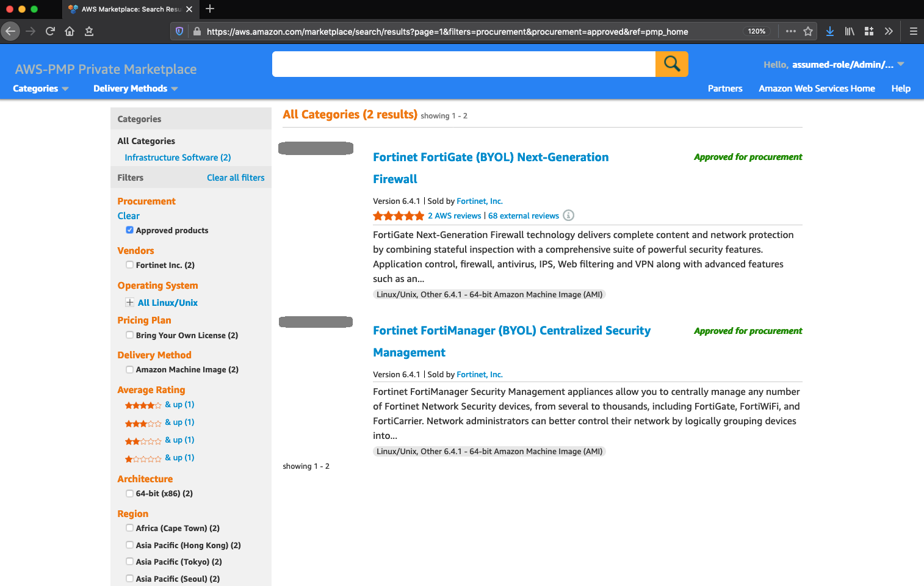The image size is (924, 586).
Task: Click the external reviews info icon
Action: point(568,215)
